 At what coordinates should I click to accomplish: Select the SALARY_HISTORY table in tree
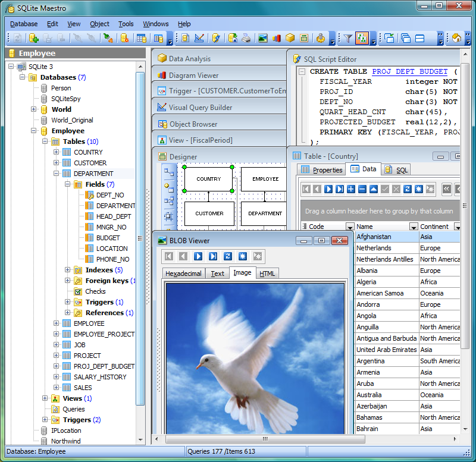click(100, 377)
